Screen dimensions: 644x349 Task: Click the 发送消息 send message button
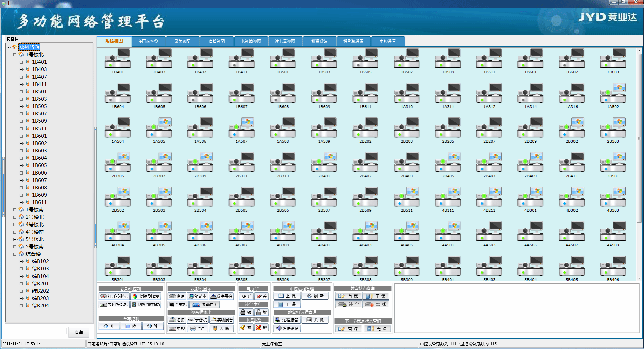pyautogui.click(x=287, y=329)
